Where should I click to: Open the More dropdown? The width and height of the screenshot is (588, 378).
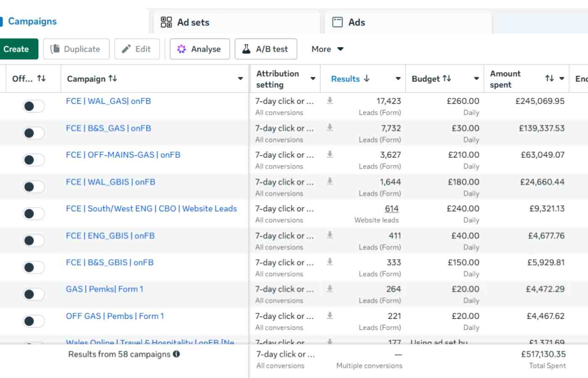327,49
